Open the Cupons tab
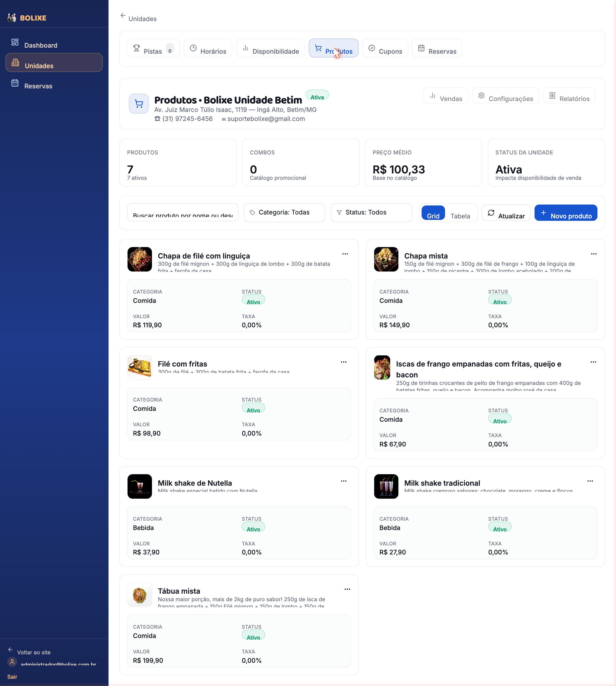Viewport: 616px width, 686px height. (385, 48)
